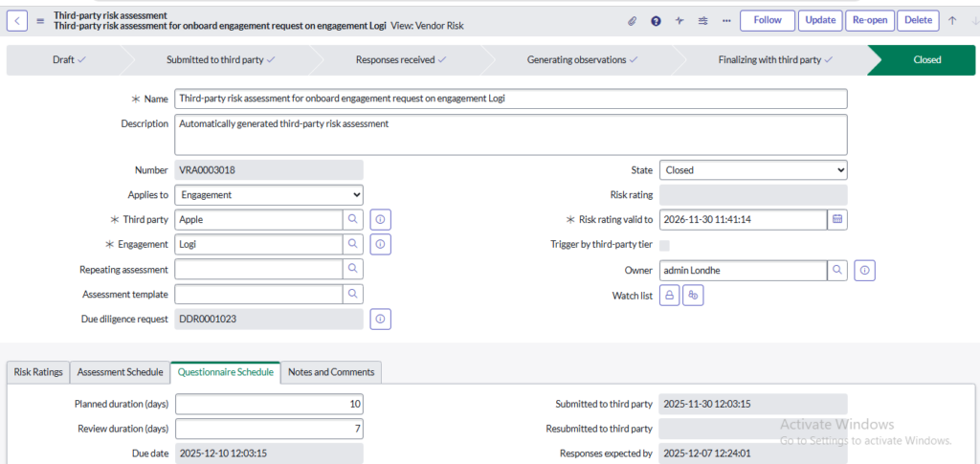Click lookup search icon for Owner field
The height and width of the screenshot is (464, 980).
click(837, 271)
